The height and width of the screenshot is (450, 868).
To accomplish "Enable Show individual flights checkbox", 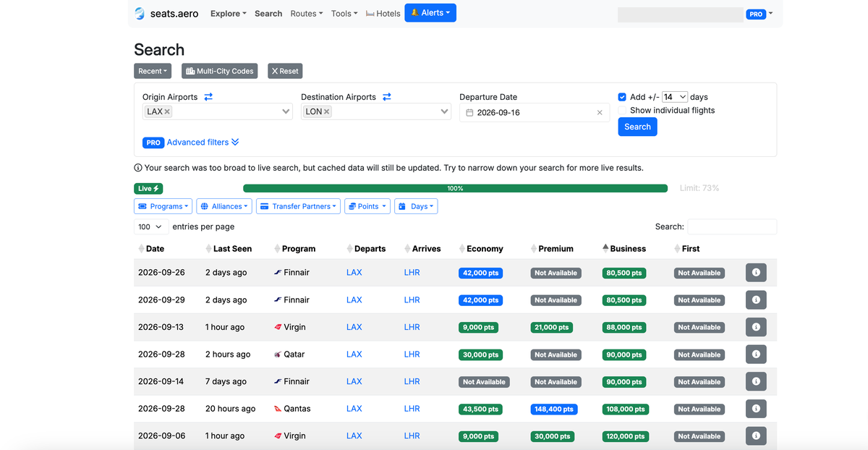I will [x=622, y=111].
